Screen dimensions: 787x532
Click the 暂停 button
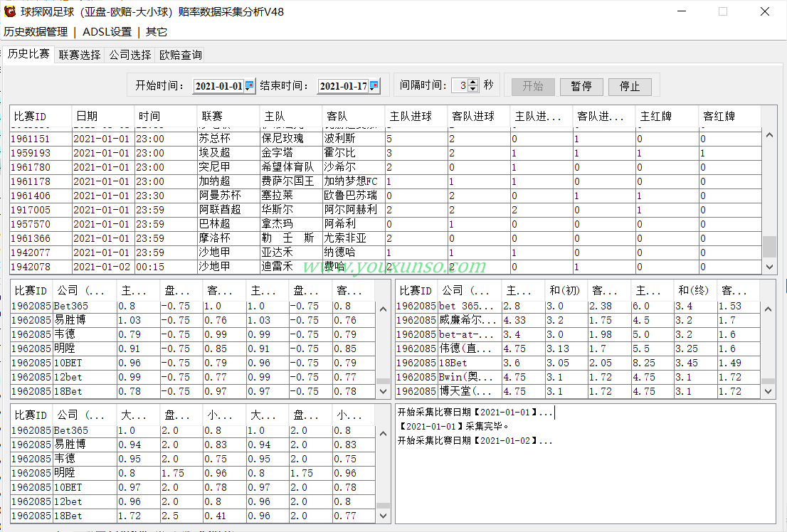[x=581, y=86]
